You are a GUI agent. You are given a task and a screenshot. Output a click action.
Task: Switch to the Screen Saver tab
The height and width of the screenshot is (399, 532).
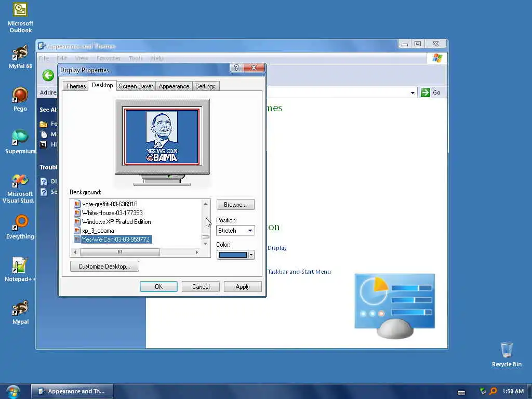[x=136, y=86]
